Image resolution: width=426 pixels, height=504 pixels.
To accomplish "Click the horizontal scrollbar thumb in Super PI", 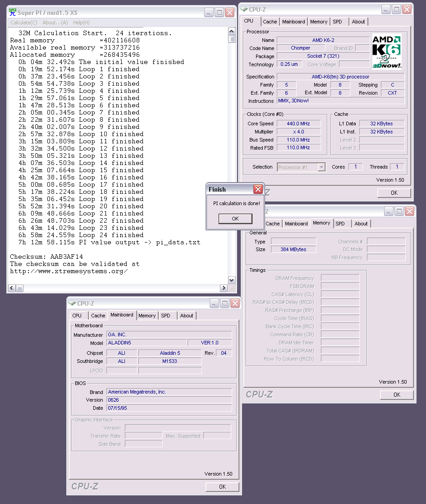I will [20, 288].
